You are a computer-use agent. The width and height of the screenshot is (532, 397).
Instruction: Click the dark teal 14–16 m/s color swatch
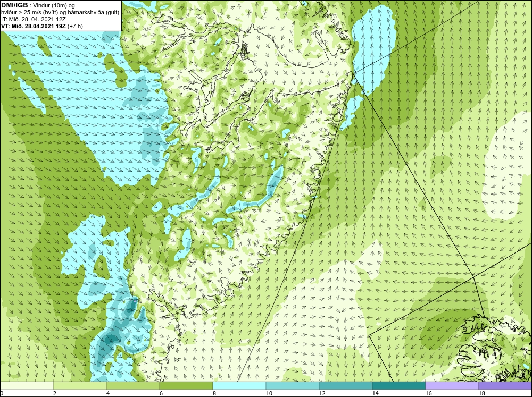pos(398,385)
